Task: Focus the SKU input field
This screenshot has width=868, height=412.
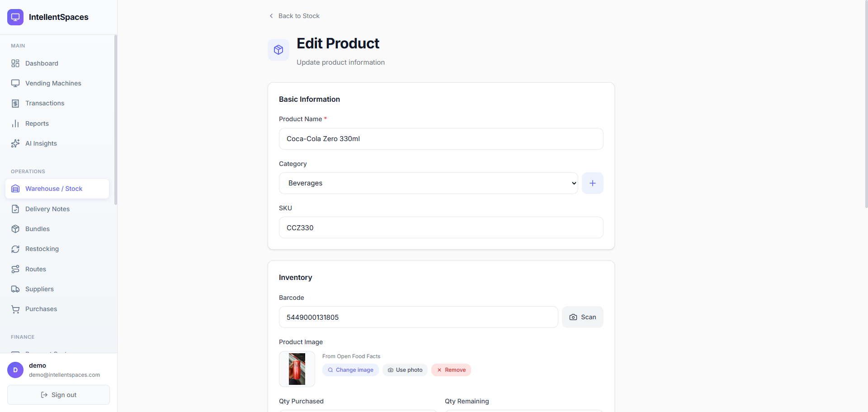Action: [x=441, y=227]
